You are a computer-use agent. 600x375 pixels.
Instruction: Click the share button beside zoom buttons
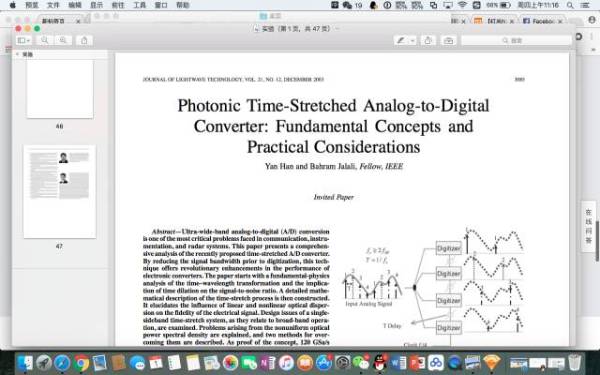point(84,40)
